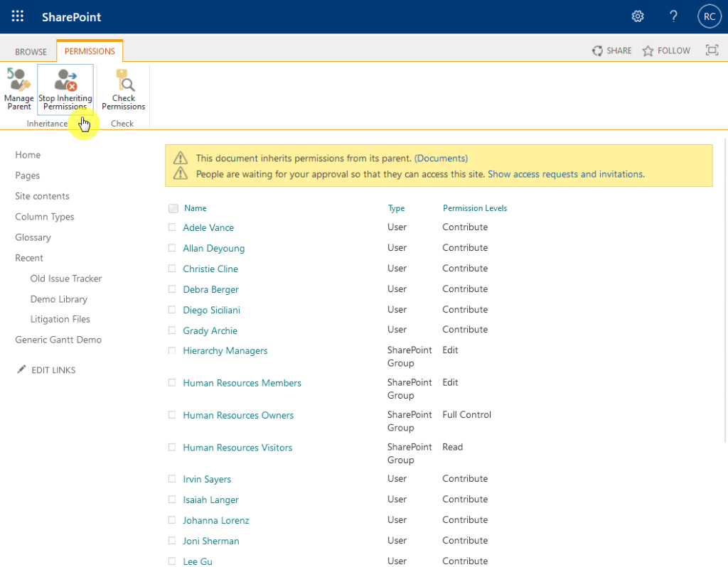Image resolution: width=728 pixels, height=567 pixels.
Task: Open Human Resources Members link
Action: pyautogui.click(x=242, y=383)
